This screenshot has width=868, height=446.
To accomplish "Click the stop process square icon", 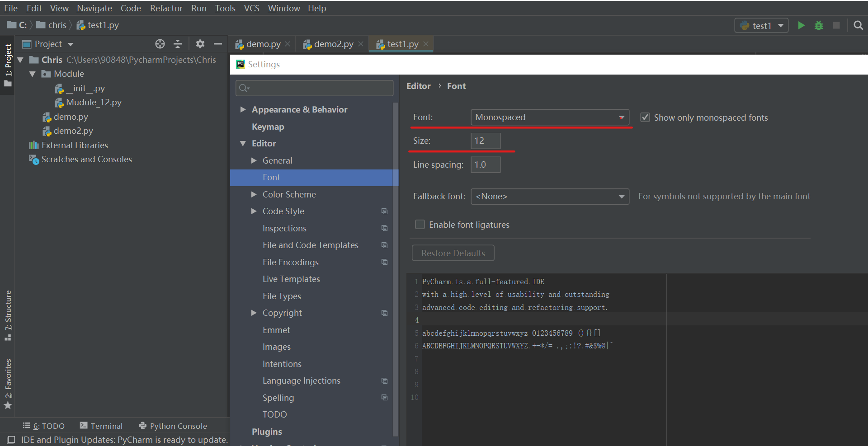I will (x=836, y=25).
